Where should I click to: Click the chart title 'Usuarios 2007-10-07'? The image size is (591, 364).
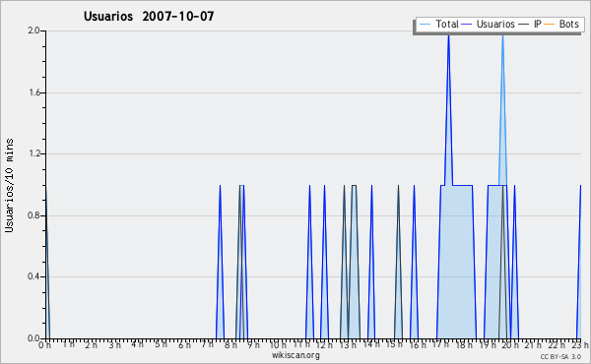point(149,16)
